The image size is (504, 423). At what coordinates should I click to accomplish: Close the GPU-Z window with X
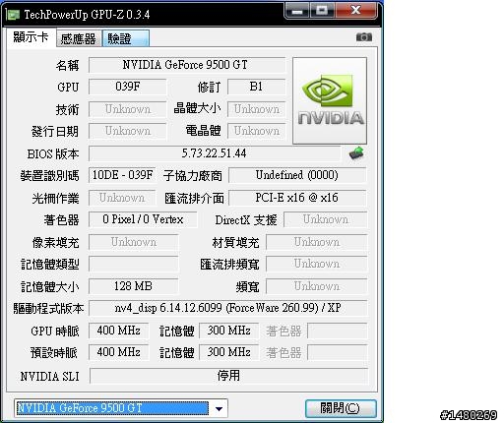(x=355, y=11)
